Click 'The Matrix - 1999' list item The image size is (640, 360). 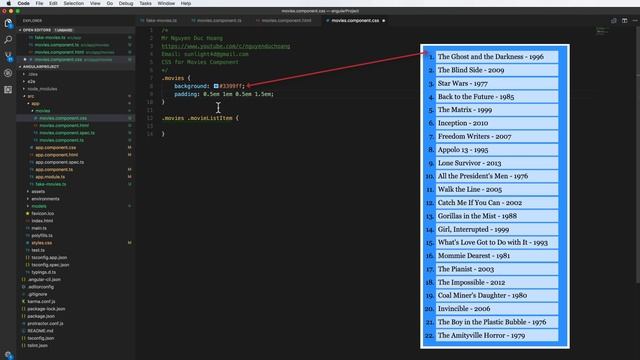coord(497,110)
